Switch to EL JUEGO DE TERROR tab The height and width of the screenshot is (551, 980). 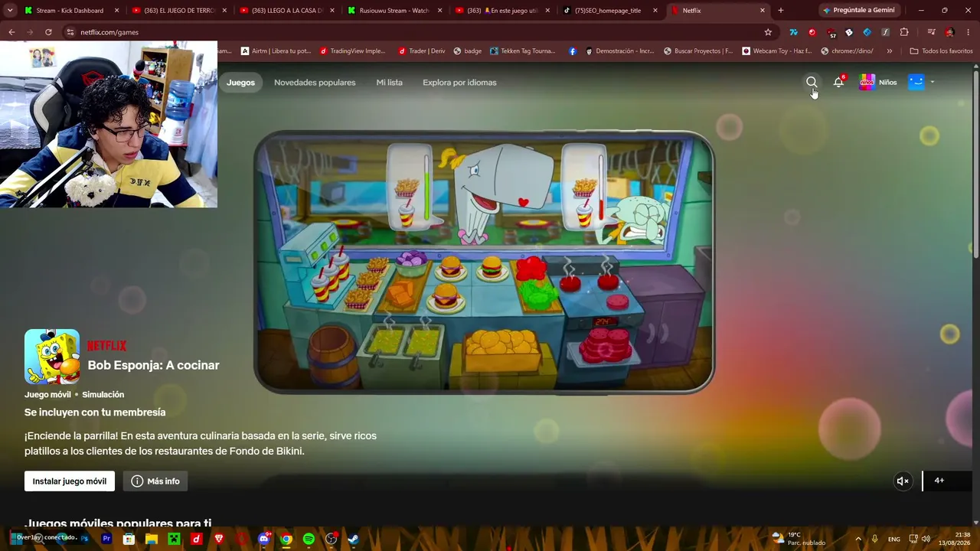tap(180, 10)
